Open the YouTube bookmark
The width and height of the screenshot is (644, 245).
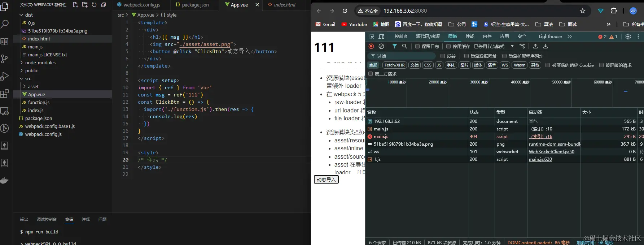(354, 24)
